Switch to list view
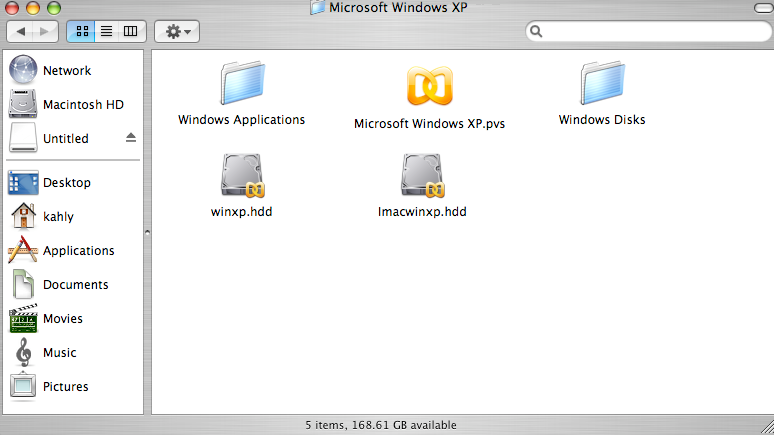 [106, 32]
